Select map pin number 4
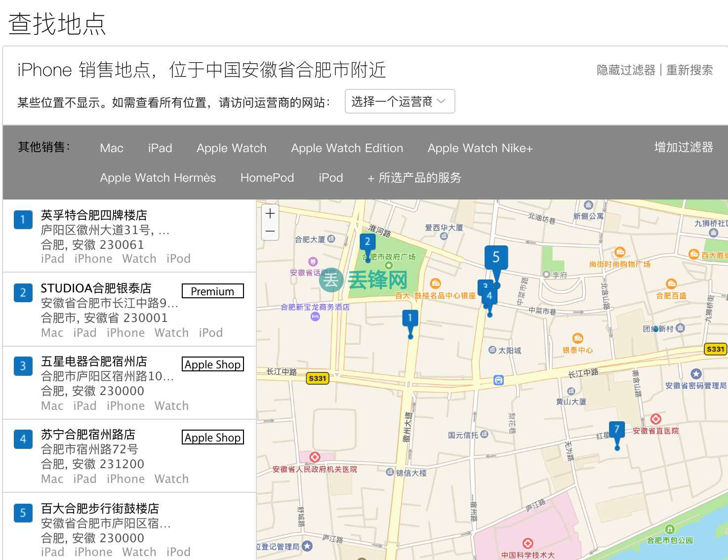Viewport: 728px width, 560px height. (489, 298)
